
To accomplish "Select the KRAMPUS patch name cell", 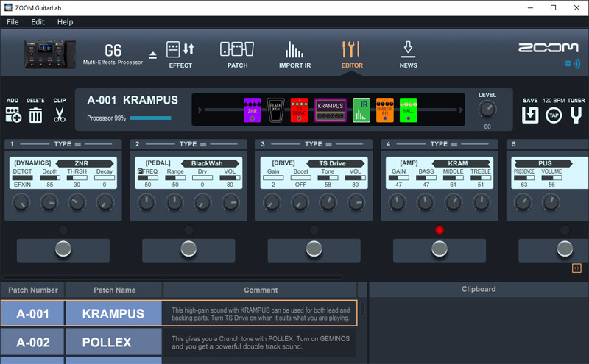I will pos(113,313).
